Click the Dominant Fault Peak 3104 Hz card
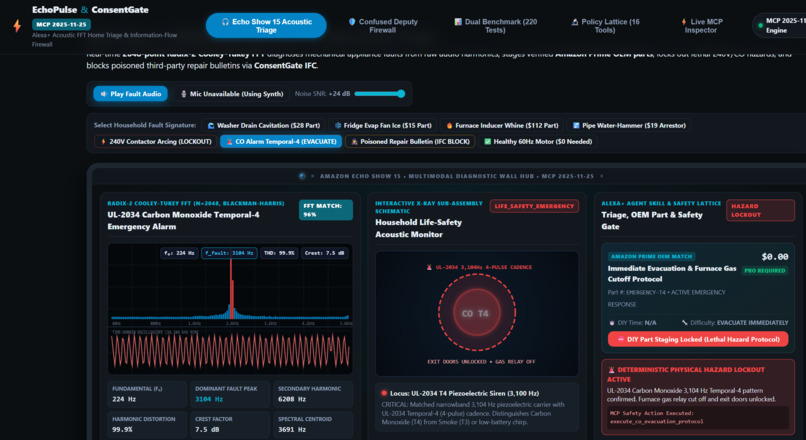The height and width of the screenshot is (440, 806). click(230, 394)
